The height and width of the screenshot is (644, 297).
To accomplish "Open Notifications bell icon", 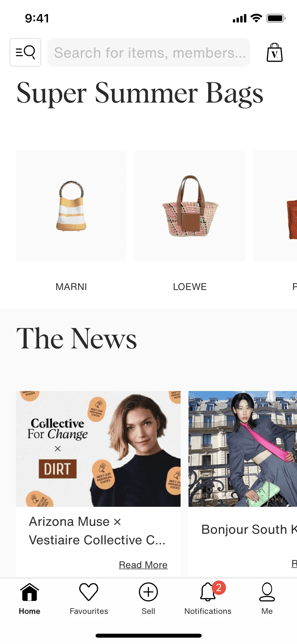I will pyautogui.click(x=208, y=592).
